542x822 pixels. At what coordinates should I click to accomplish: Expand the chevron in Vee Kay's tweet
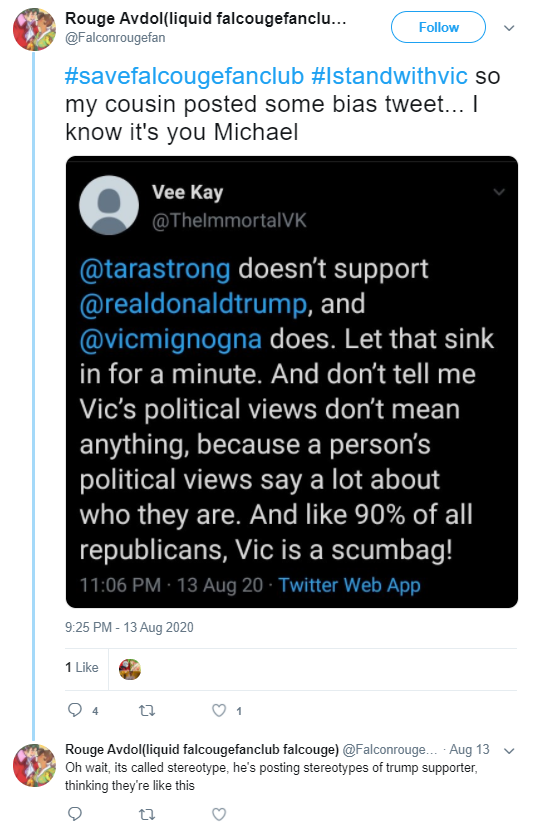coord(499,192)
